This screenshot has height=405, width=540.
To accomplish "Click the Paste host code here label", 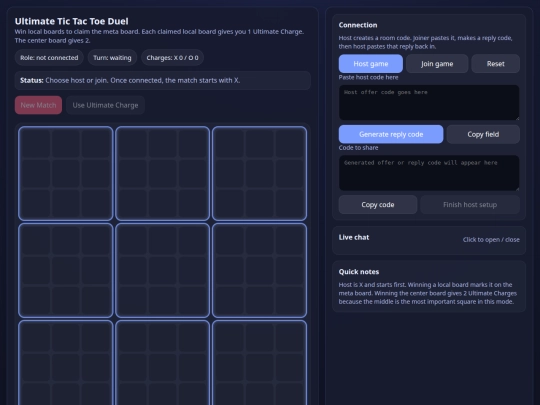I will pyautogui.click(x=368, y=77).
